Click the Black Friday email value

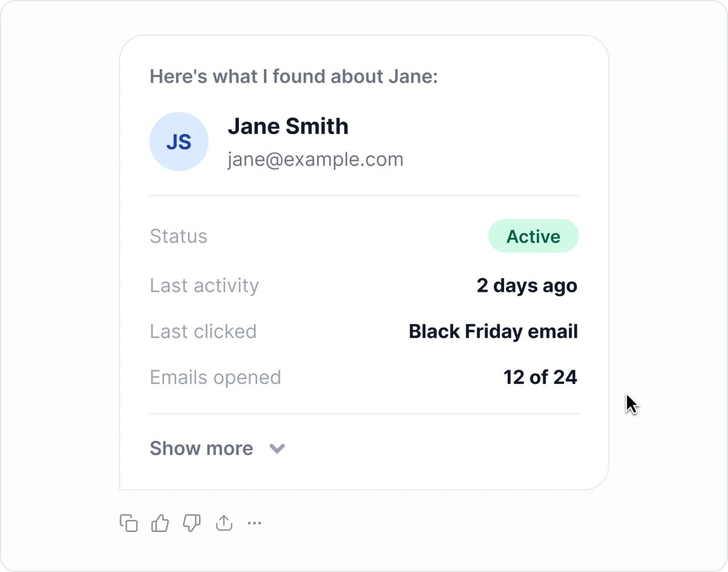click(x=493, y=331)
